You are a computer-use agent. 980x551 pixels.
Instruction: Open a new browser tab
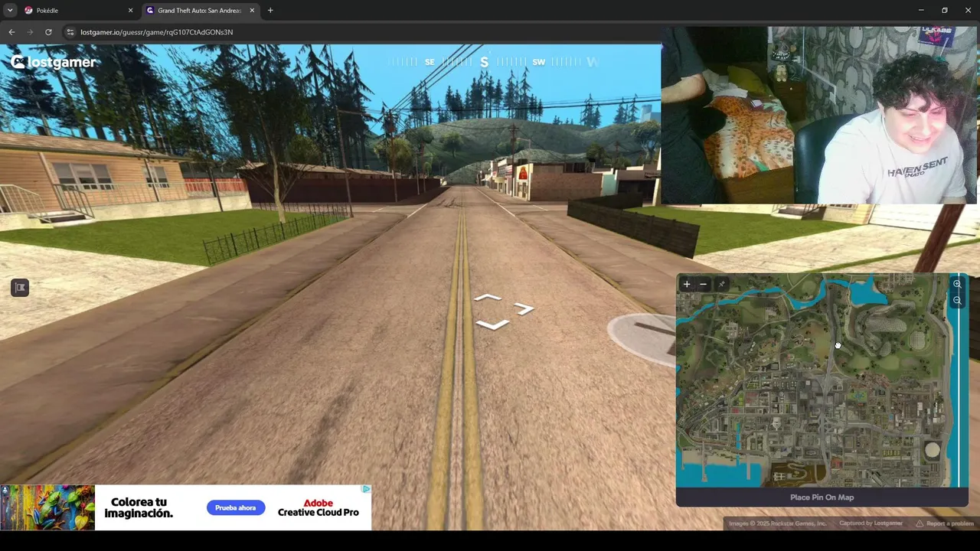click(270, 10)
